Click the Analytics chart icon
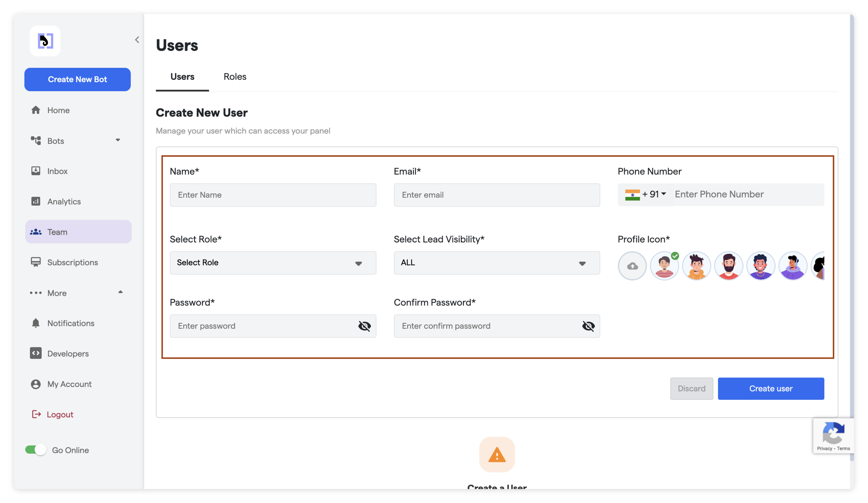 (x=36, y=201)
